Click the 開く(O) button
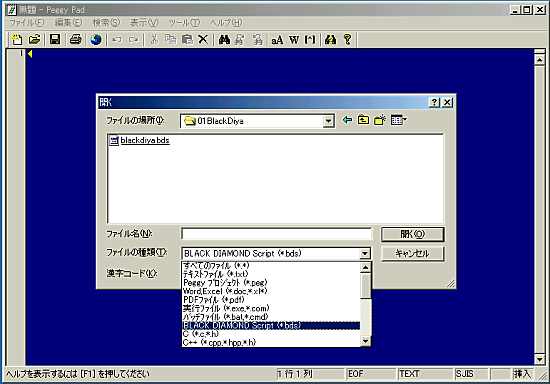The height and width of the screenshot is (384, 550). point(412,234)
